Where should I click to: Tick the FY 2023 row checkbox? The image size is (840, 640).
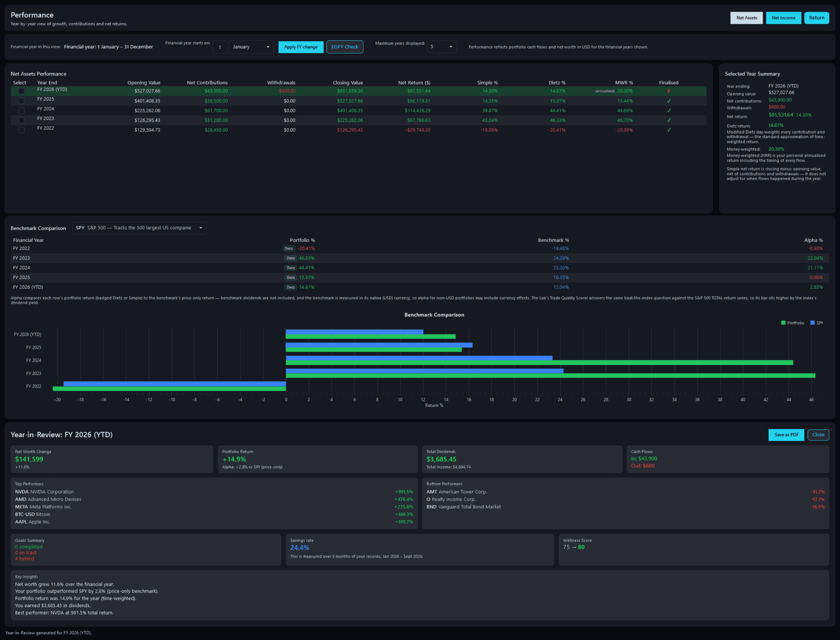click(21, 120)
